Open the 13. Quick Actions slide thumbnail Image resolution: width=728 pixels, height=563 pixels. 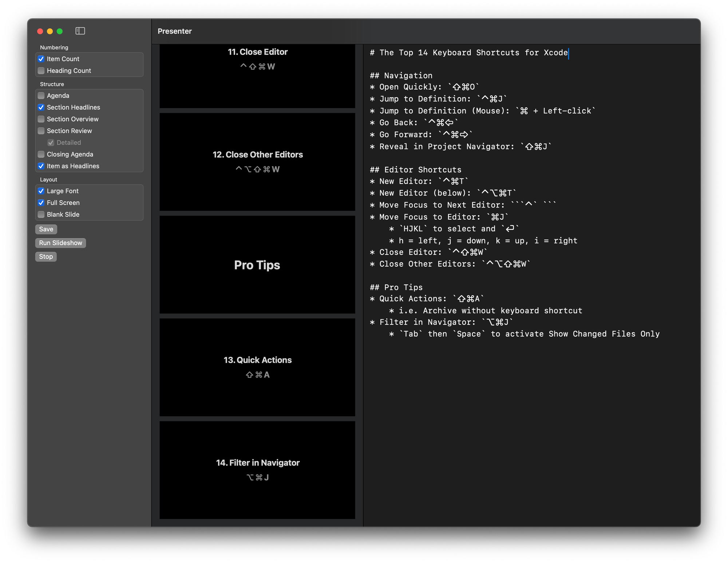point(257,367)
